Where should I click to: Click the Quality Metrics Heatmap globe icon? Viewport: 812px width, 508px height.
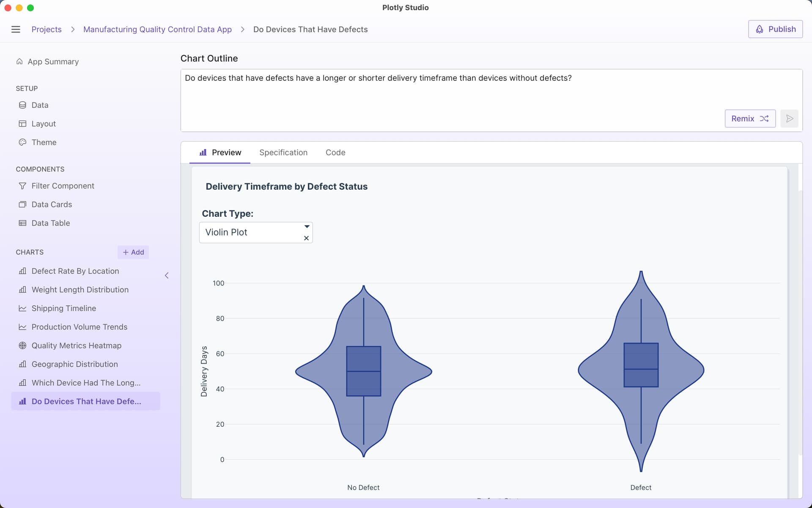pos(22,345)
